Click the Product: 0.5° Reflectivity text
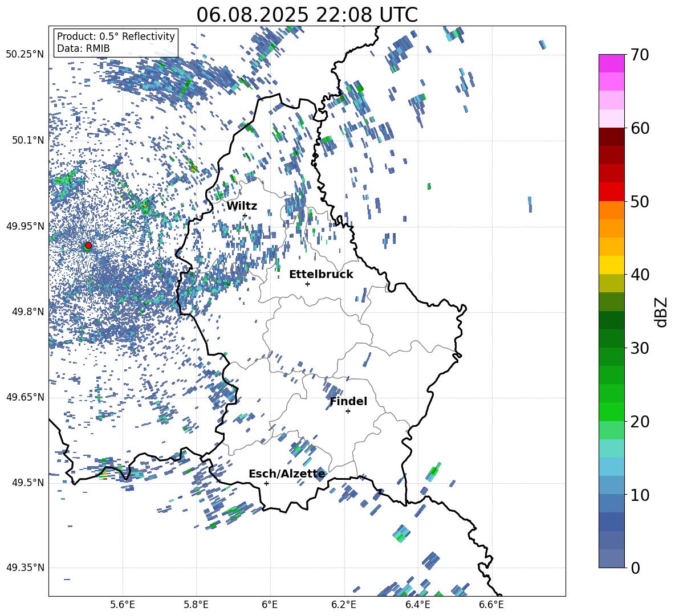The height and width of the screenshot is (616, 675). 116,36
